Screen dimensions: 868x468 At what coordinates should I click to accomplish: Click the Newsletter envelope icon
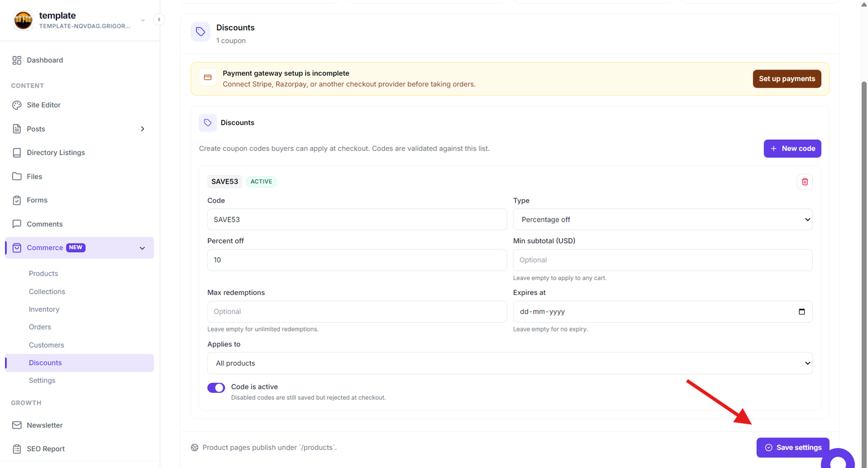click(x=17, y=425)
